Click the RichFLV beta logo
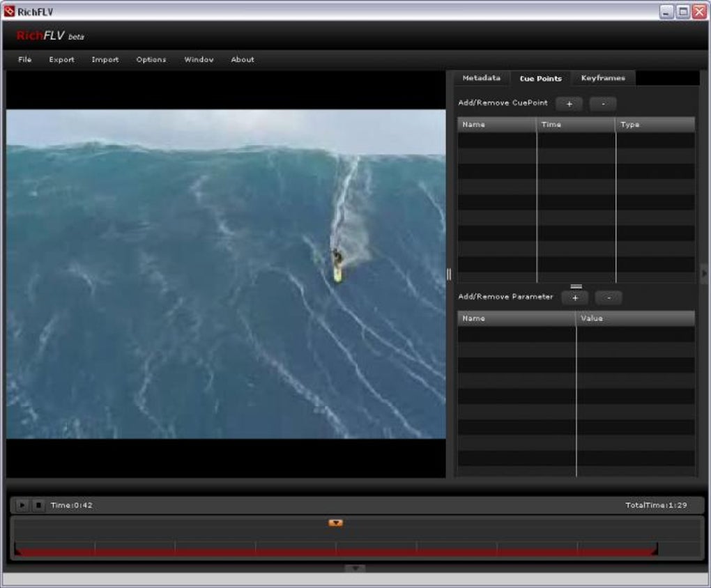Viewport: 711px width, 588px height. pyautogui.click(x=50, y=36)
